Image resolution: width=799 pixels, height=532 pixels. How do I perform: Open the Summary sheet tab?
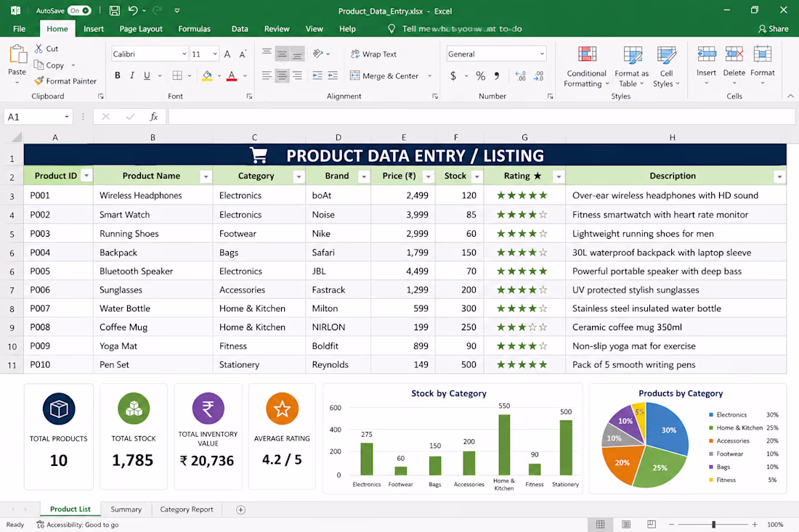pyautogui.click(x=126, y=509)
